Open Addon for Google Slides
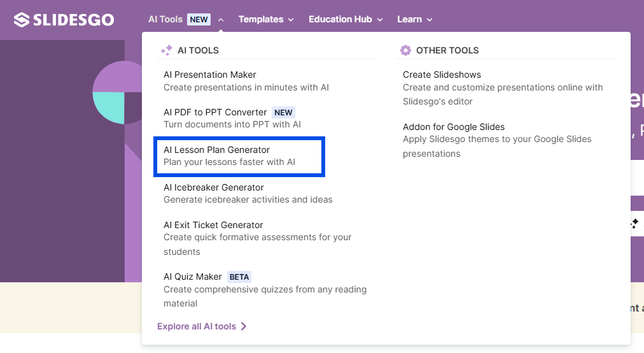The width and height of the screenshot is (644, 353). 454,127
